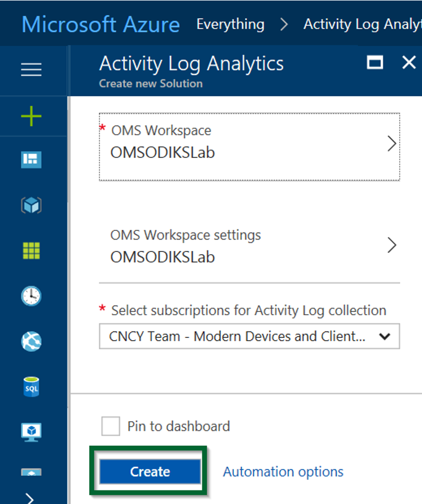Viewport: 422px width, 504px height.
Task: Open Virtual machines monitor icon
Action: (x=31, y=432)
